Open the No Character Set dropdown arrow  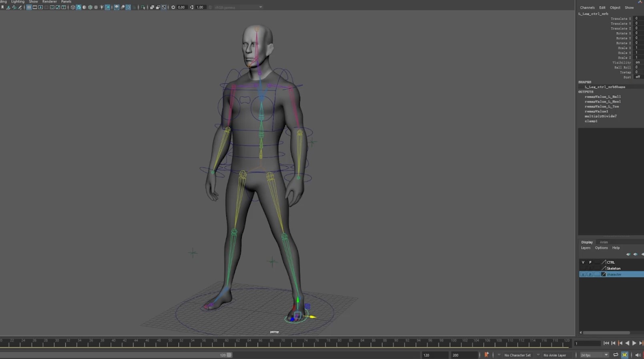click(499, 354)
